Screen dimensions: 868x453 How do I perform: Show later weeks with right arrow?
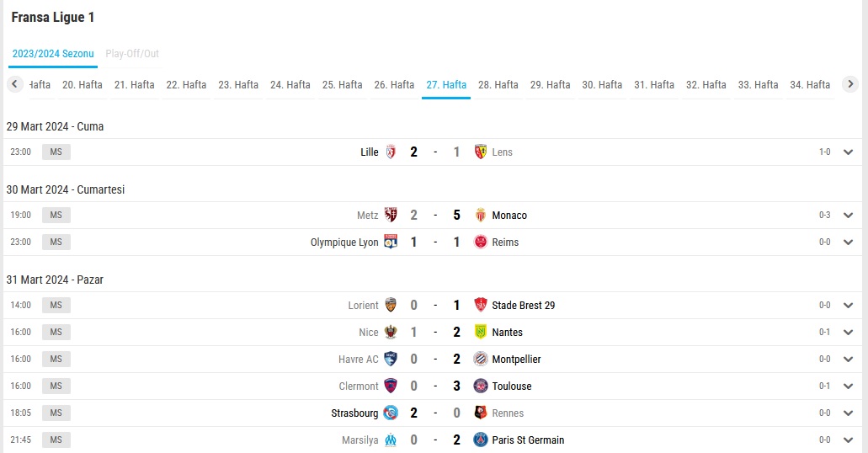click(x=850, y=84)
